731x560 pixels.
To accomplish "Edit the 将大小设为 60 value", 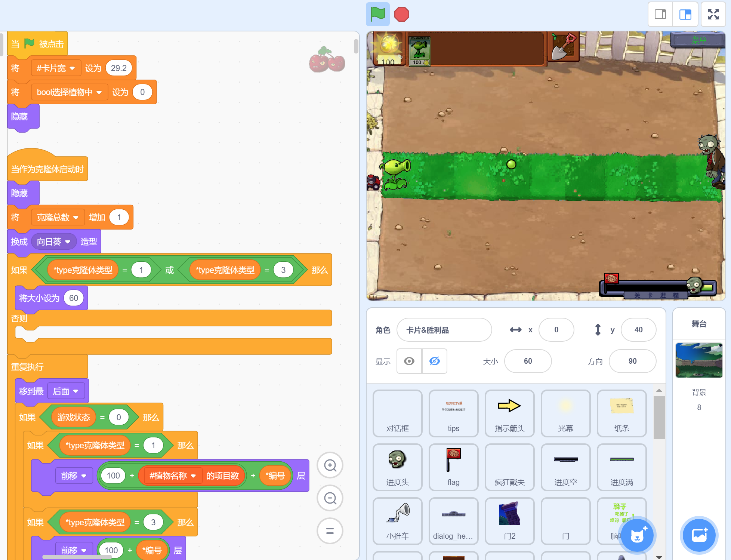I will pyautogui.click(x=74, y=298).
